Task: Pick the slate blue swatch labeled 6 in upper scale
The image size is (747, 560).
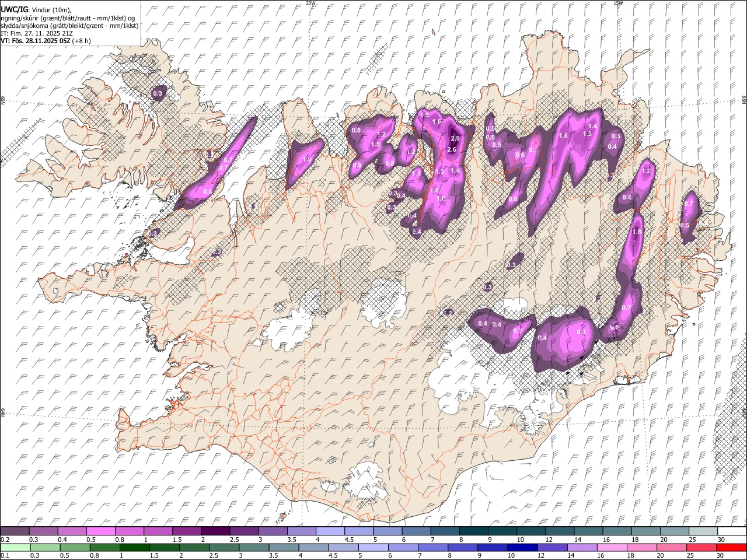Action: [x=416, y=531]
